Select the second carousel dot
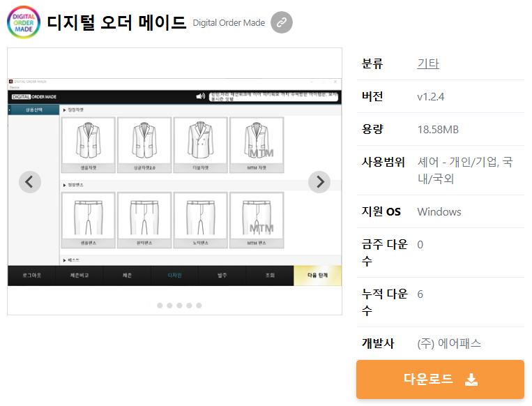 coord(169,306)
